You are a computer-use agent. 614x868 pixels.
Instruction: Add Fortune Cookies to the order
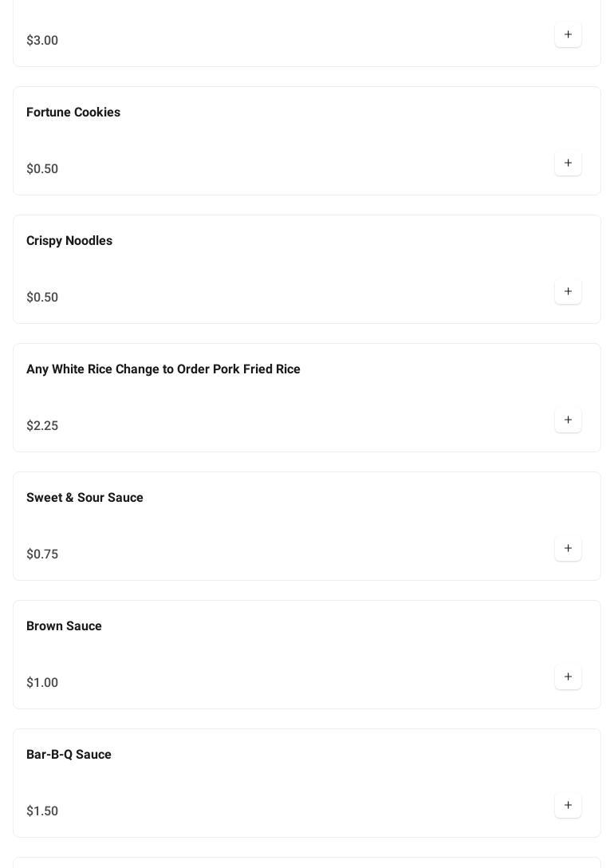(x=568, y=164)
